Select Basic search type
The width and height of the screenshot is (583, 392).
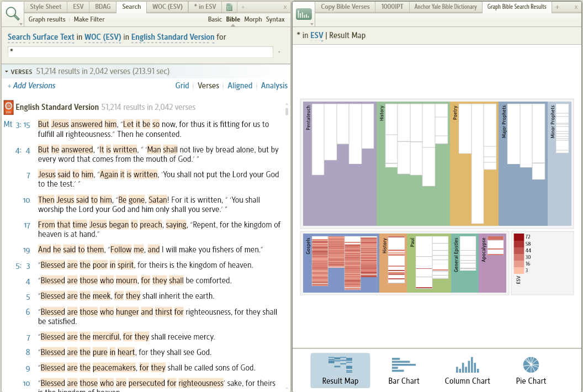click(x=215, y=19)
